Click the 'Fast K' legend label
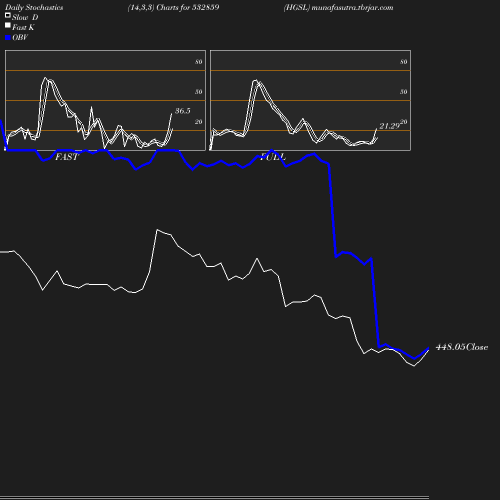The image size is (500, 500). [23, 28]
